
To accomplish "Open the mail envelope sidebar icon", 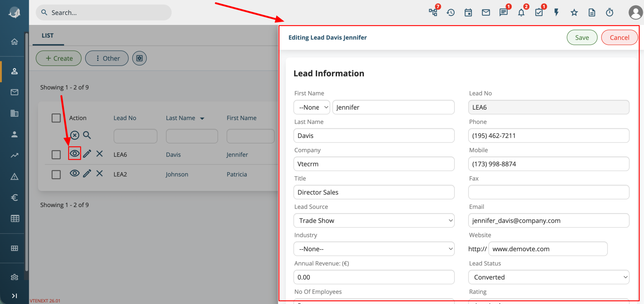I will (15, 92).
